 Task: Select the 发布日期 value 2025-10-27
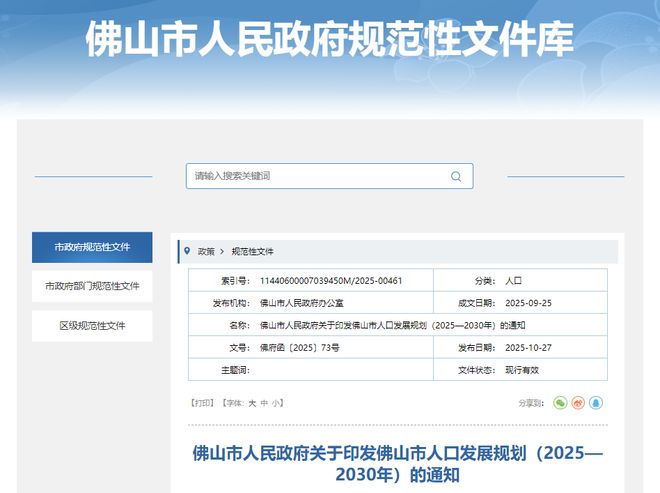point(528,348)
